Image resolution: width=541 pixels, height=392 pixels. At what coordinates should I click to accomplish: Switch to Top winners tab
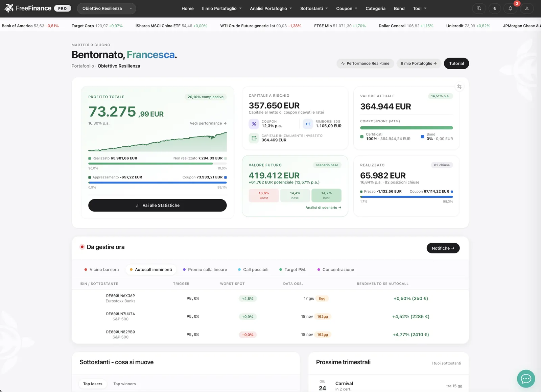[124, 384]
